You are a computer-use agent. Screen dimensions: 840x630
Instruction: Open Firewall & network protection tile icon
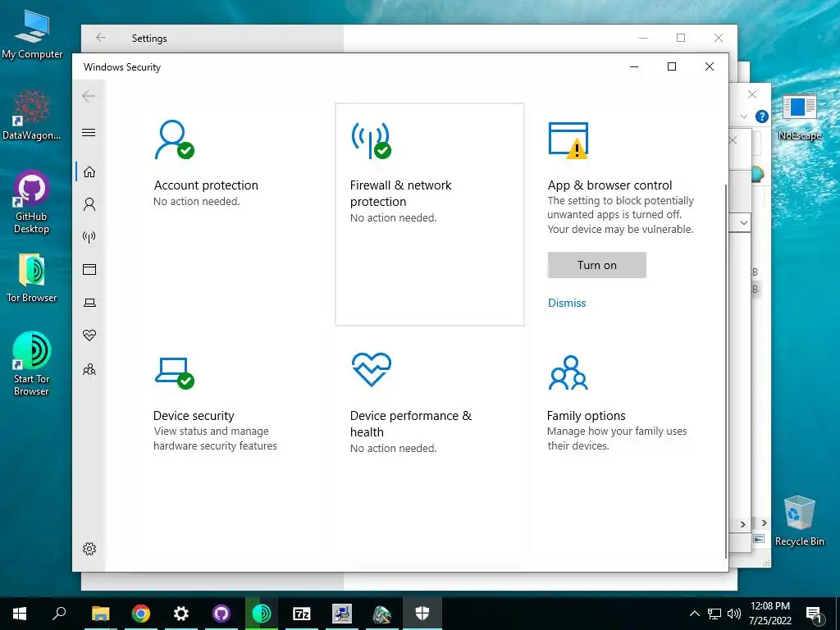[371, 140]
